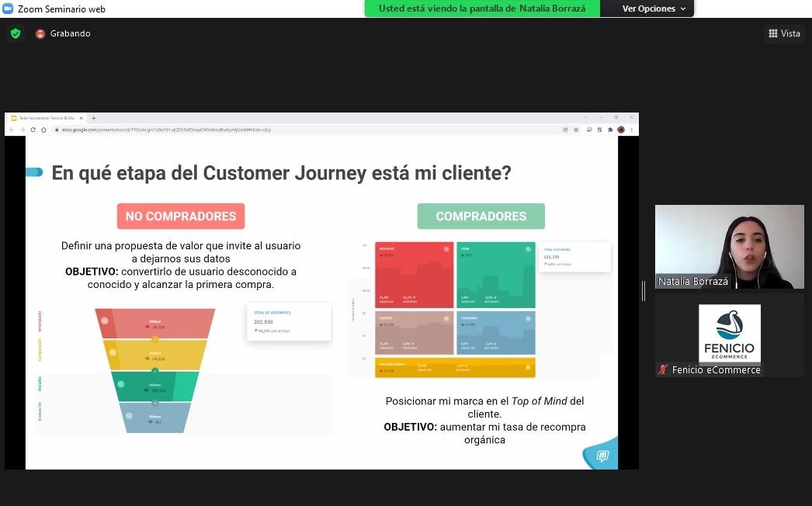This screenshot has height=506, width=812.
Task: Click muted microphone icon on Fenicio tile
Action: [663, 370]
